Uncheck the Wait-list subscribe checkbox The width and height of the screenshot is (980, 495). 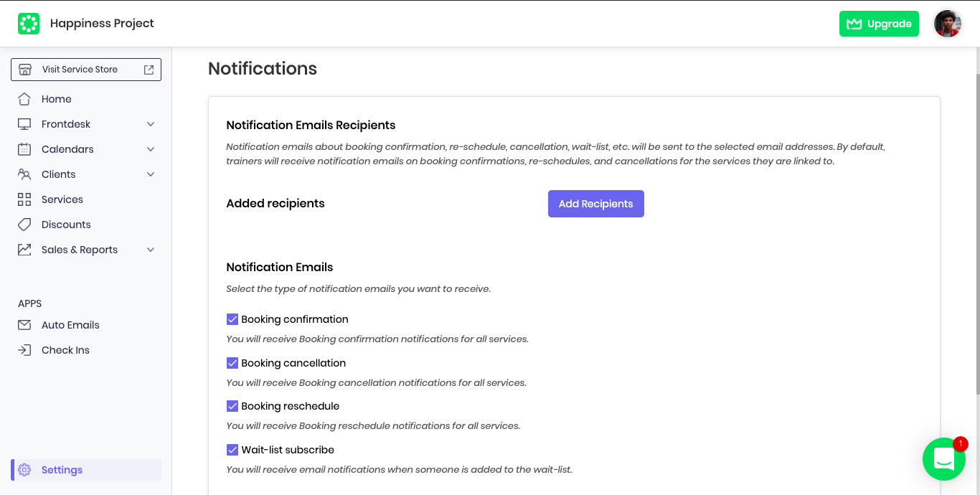click(x=232, y=450)
